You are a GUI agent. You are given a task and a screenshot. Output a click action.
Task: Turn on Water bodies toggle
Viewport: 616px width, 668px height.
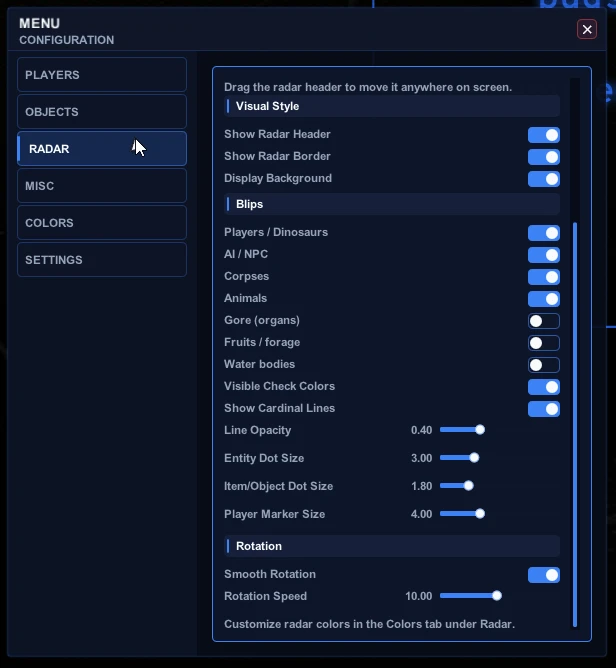544,365
